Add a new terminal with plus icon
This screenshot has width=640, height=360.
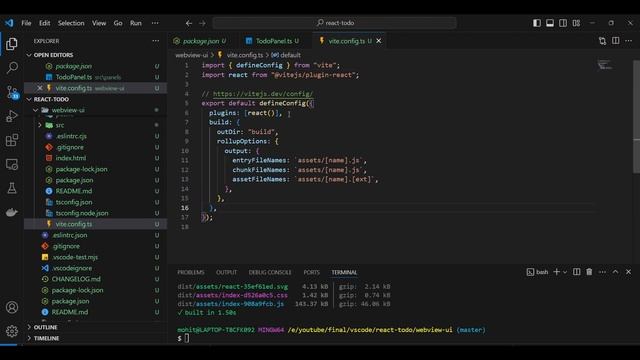(556, 272)
